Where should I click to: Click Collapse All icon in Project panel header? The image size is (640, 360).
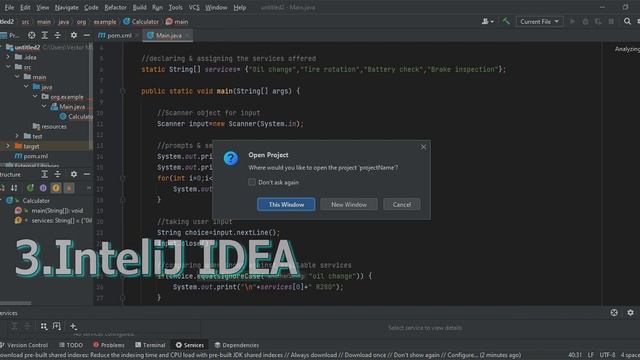(x=58, y=36)
